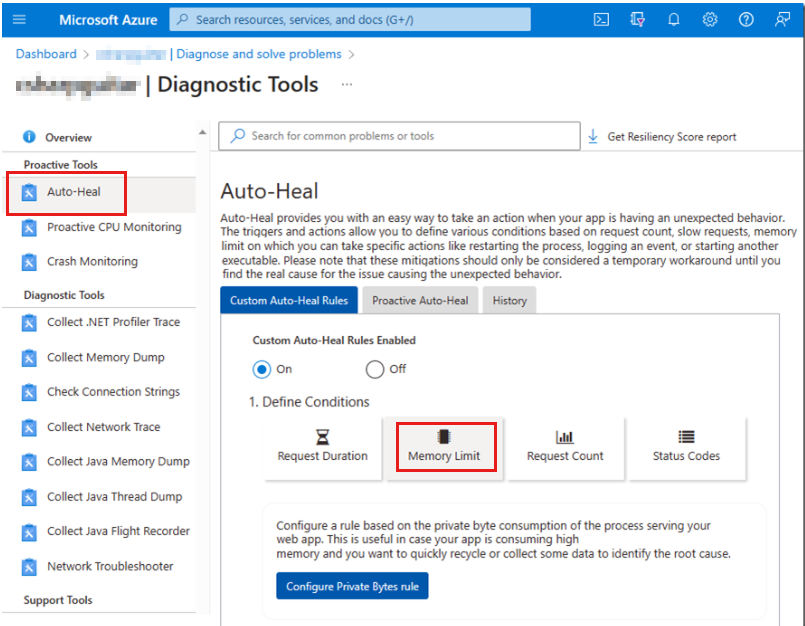Open Azure Cloud Shell from the top bar
This screenshot has width=805, height=626.
602,19
